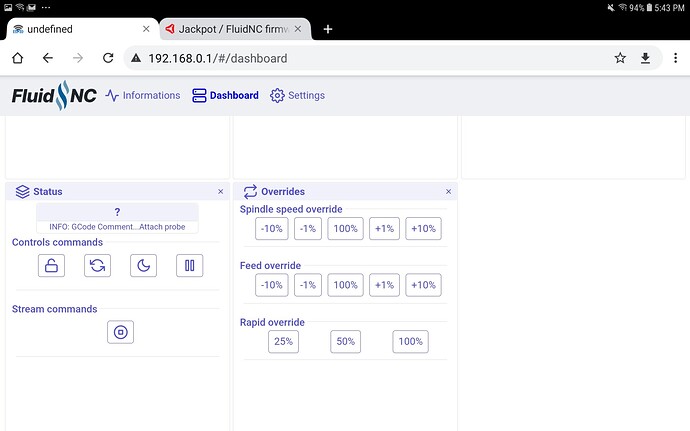The height and width of the screenshot is (431, 690).
Task: Click the soft reset control icon
Action: 97,265
